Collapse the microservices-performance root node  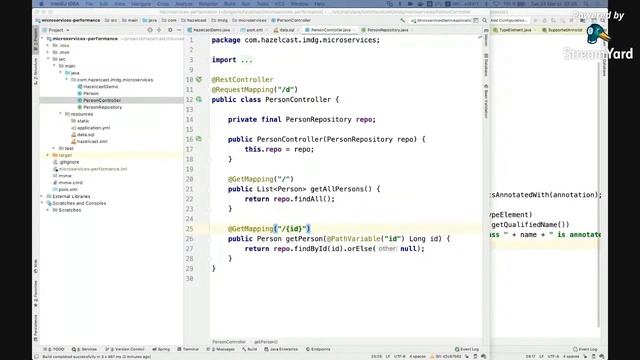pyautogui.click(x=42, y=39)
